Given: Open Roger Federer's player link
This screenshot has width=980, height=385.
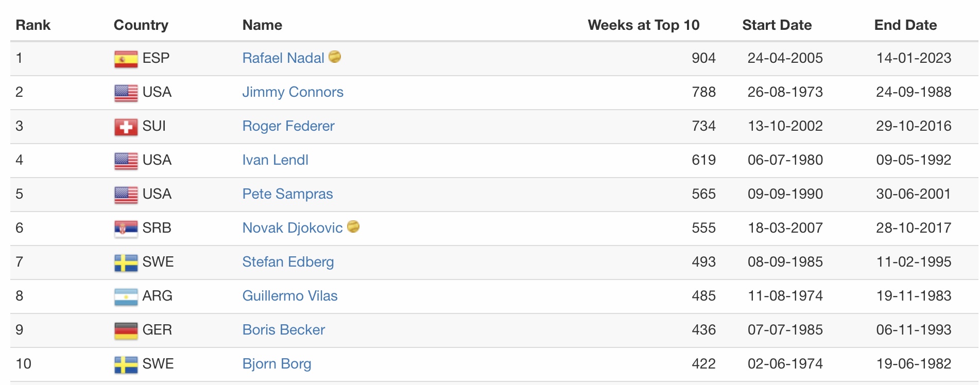Looking at the screenshot, I should click(x=288, y=126).
